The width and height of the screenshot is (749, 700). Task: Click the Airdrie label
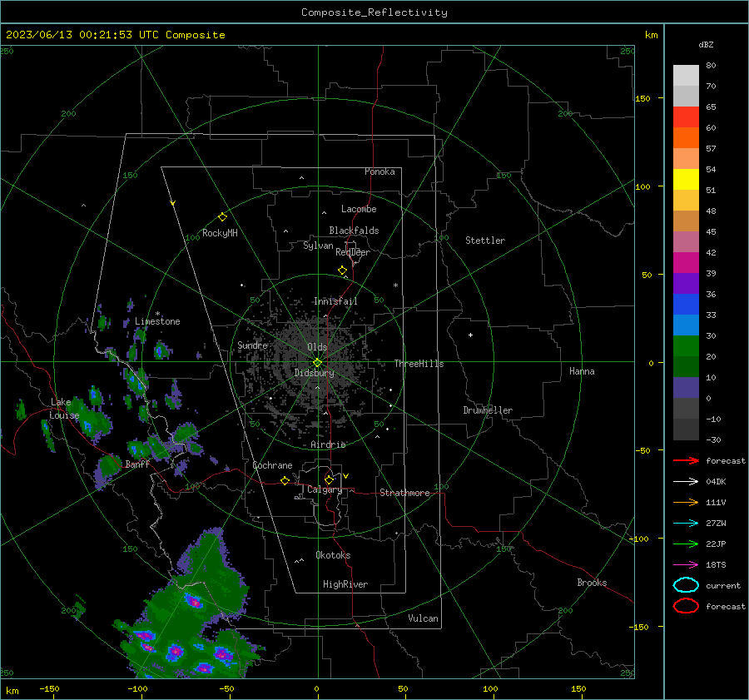[x=328, y=444]
